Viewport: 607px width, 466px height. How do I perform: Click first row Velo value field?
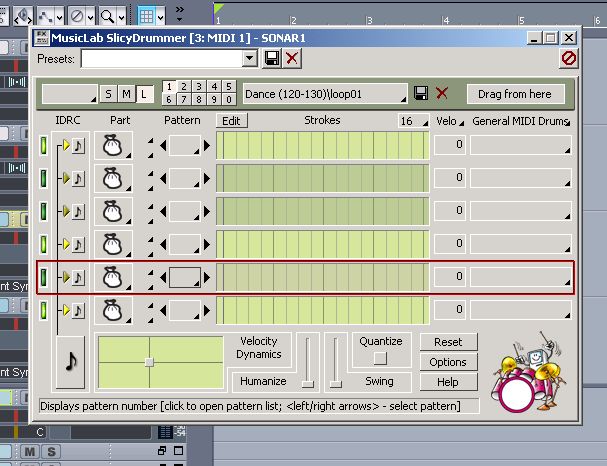click(x=450, y=145)
